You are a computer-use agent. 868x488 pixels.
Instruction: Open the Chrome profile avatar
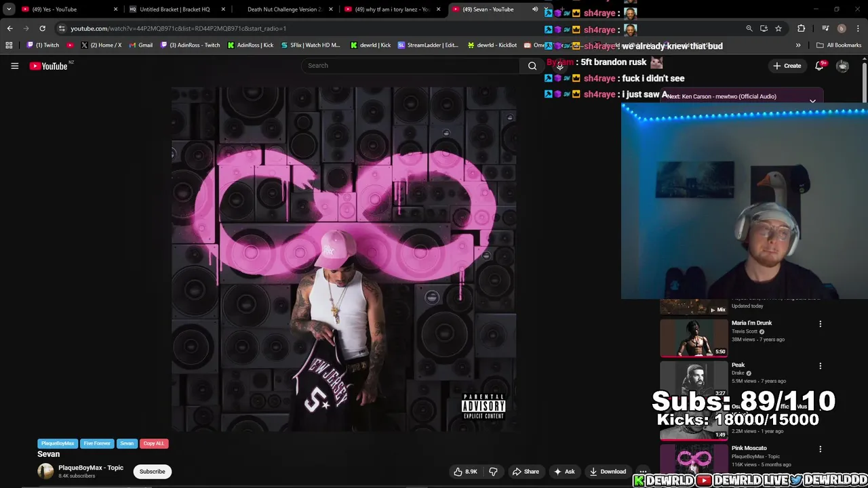842,28
